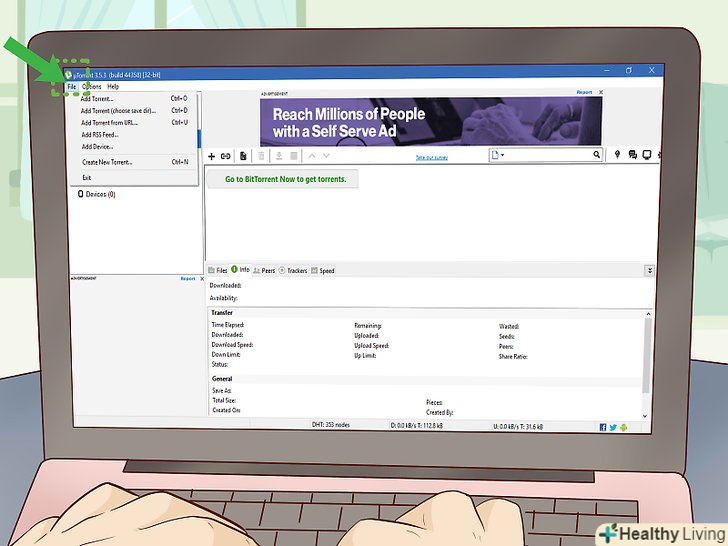Choose Exit from File menu

pos(134,178)
